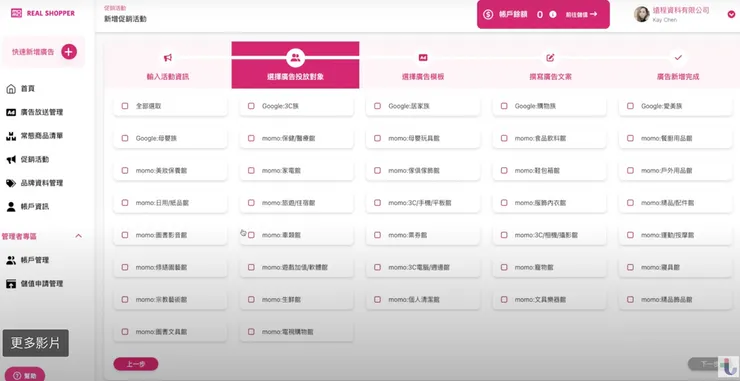Check the momo:精品飾品館 checkbox
This screenshot has width=740, height=381.
(630, 299)
